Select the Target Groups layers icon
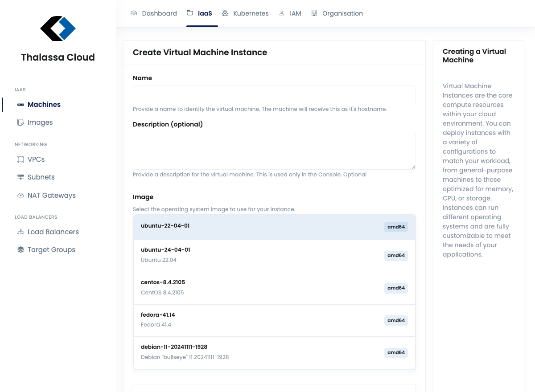The width and height of the screenshot is (535, 392). coord(21,249)
